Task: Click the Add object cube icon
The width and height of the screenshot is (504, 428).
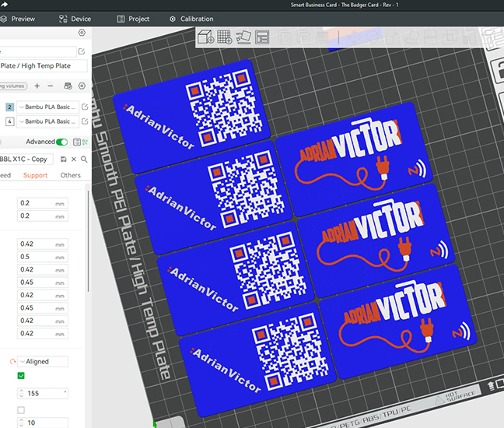Action: point(205,37)
